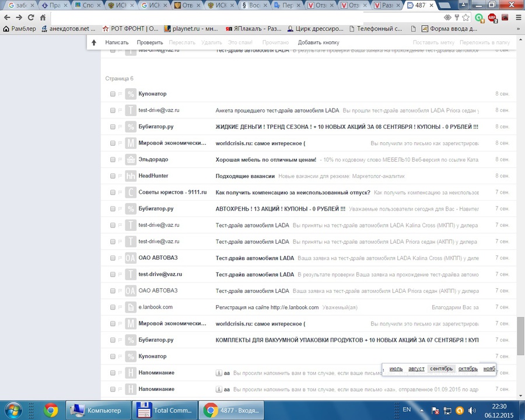The height and width of the screenshot is (420, 525).
Task: Open the Переложить в папку menu
Action: 485,43
